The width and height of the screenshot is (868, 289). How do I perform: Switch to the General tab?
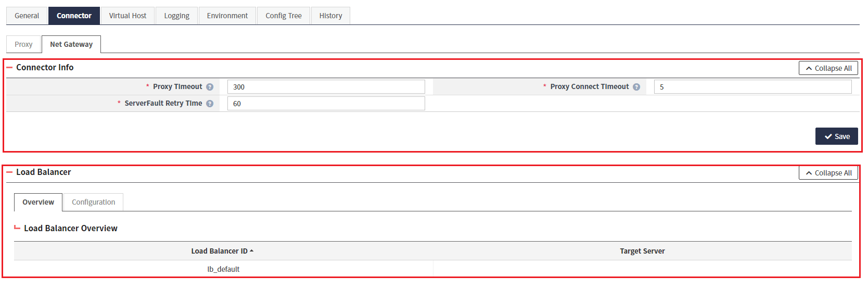tap(27, 16)
